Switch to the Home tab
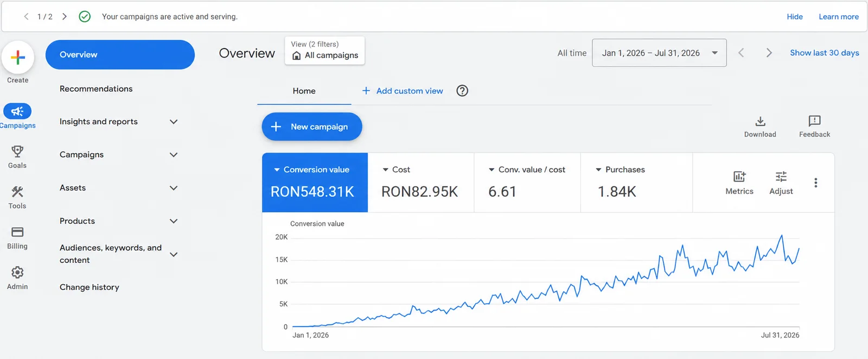 click(x=304, y=91)
